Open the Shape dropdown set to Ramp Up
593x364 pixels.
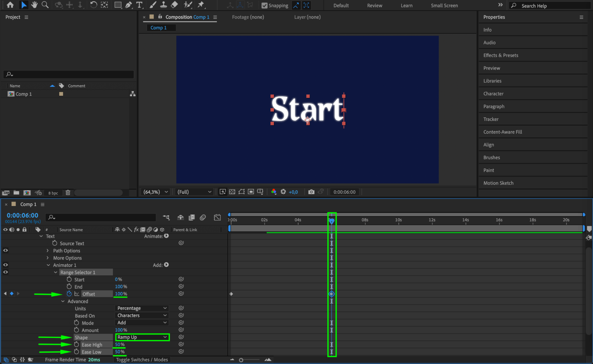coord(142,337)
